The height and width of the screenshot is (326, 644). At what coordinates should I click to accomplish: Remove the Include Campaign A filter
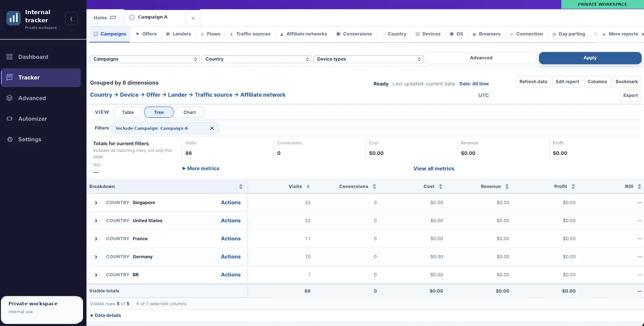(212, 128)
